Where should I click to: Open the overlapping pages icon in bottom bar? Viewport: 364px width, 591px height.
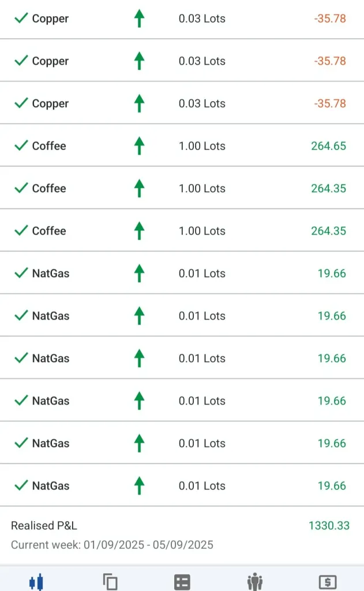[110, 581]
